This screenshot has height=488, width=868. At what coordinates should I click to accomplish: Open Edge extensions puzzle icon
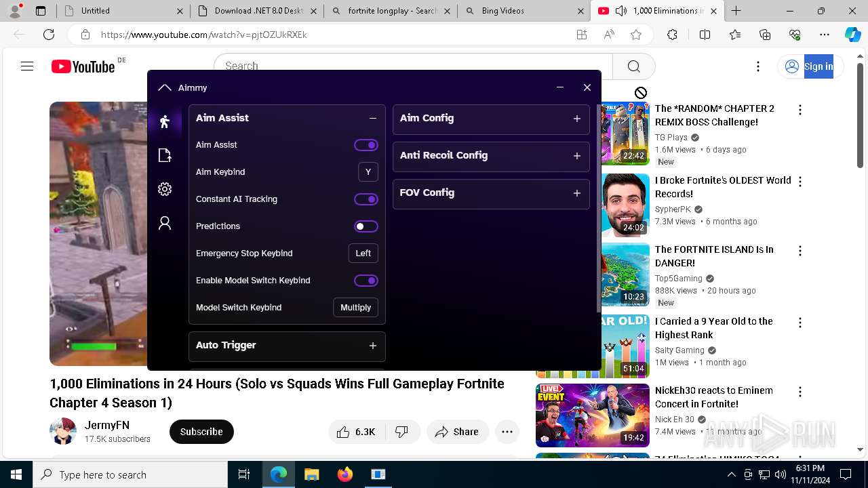[x=672, y=35]
